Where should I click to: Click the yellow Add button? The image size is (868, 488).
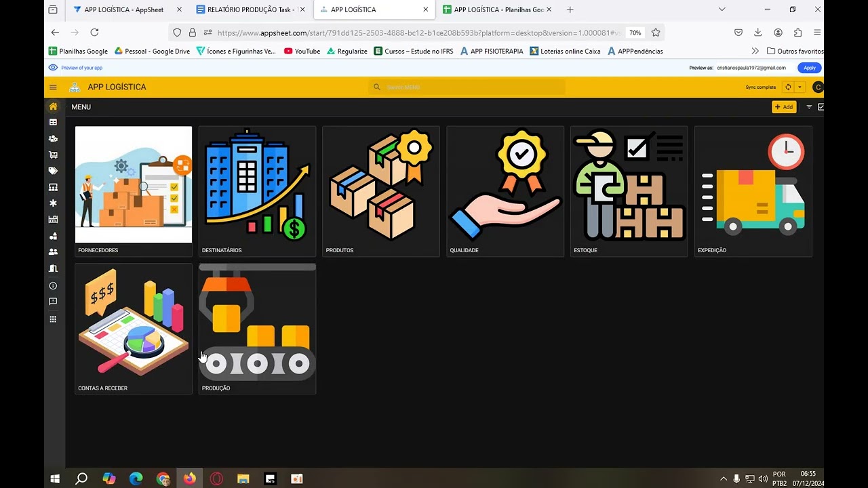pos(784,107)
